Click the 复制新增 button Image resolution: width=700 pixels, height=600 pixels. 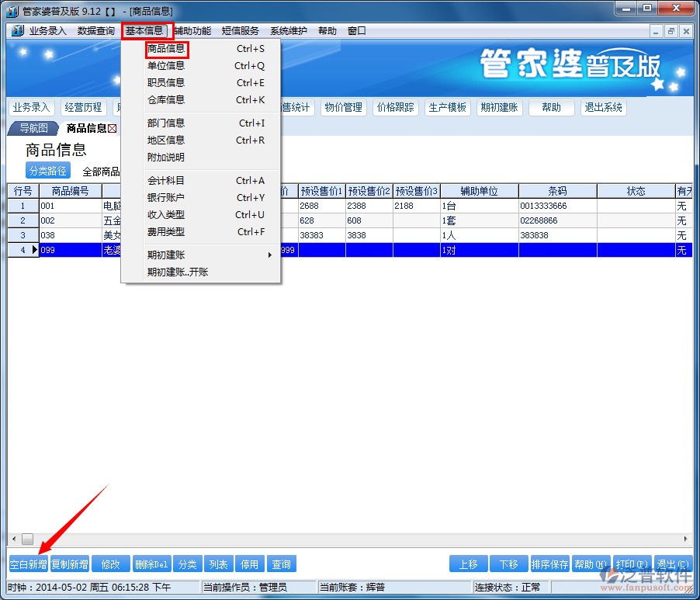[x=70, y=564]
